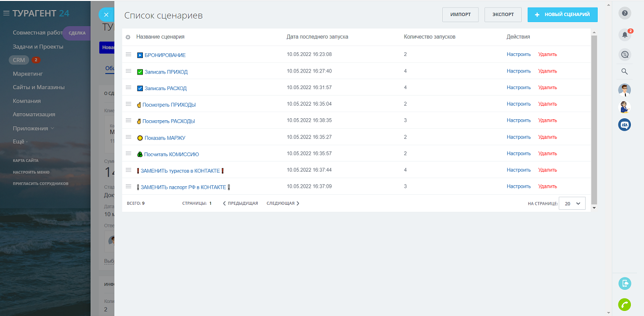Open the search magnifier icon
The width and height of the screenshot is (644, 316).
624,71
